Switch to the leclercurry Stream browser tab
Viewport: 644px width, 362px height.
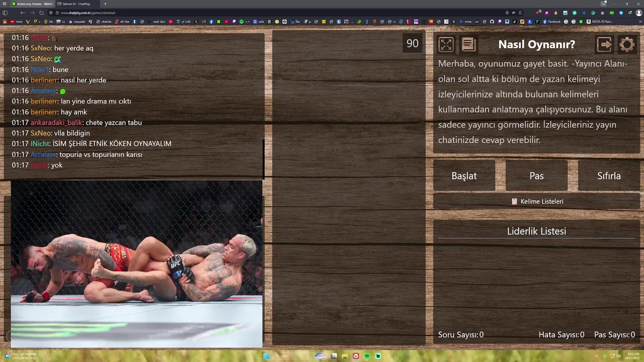click(32, 4)
